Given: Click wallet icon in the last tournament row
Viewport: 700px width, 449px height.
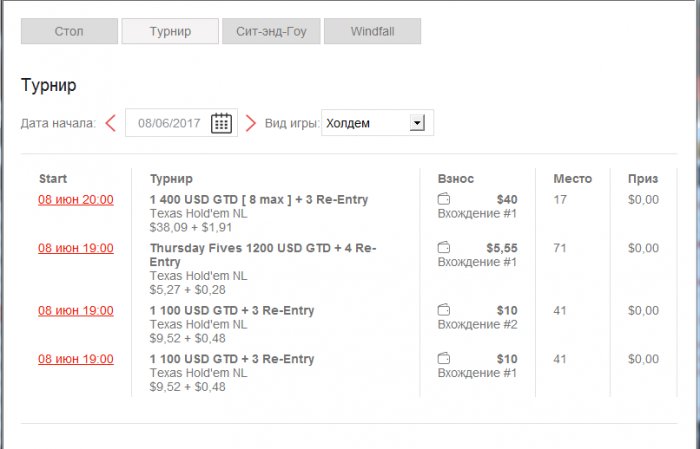Looking at the screenshot, I should (444, 359).
